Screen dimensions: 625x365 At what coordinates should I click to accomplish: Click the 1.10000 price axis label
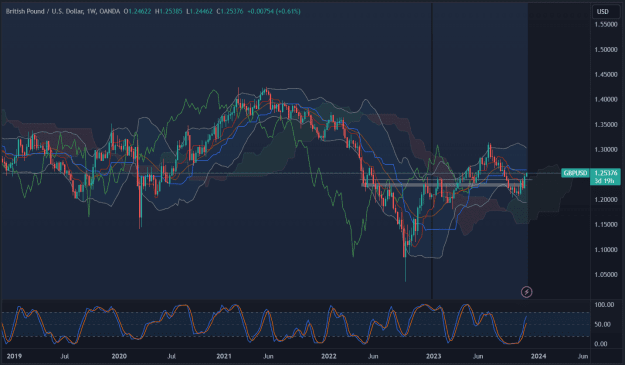pos(606,250)
